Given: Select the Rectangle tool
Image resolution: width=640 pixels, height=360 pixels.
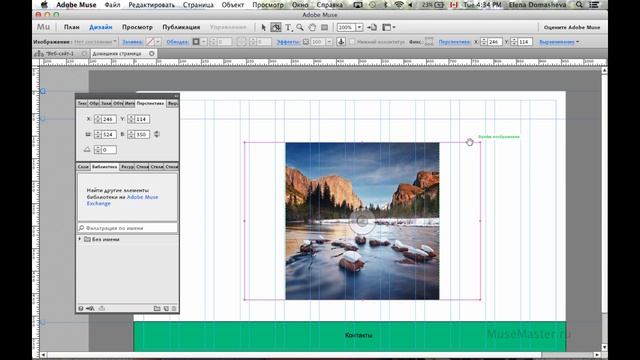Looking at the screenshot, I should pos(324,27).
